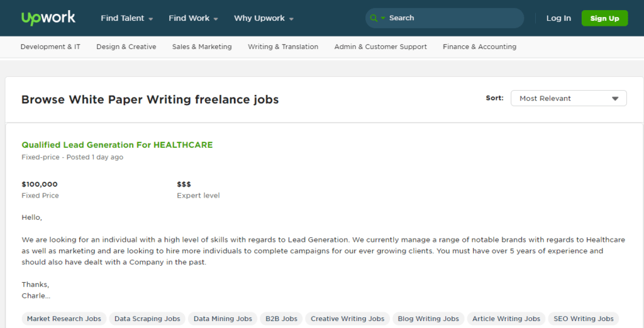Open the Qualified Lead Generation For HEALTHCARE job
Image resolution: width=644 pixels, height=328 pixels.
[117, 145]
